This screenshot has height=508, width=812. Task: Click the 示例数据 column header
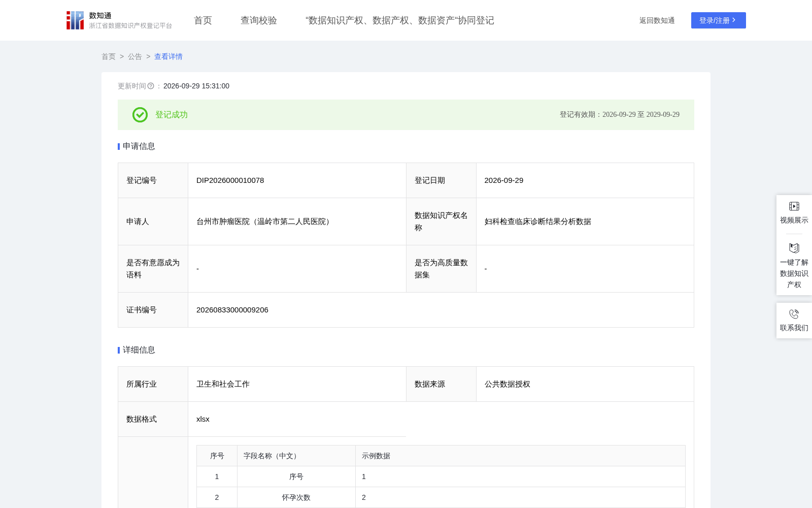coord(520,456)
